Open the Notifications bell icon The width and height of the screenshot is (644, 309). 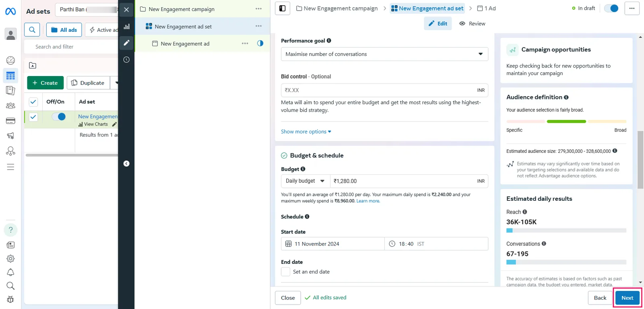(10, 272)
